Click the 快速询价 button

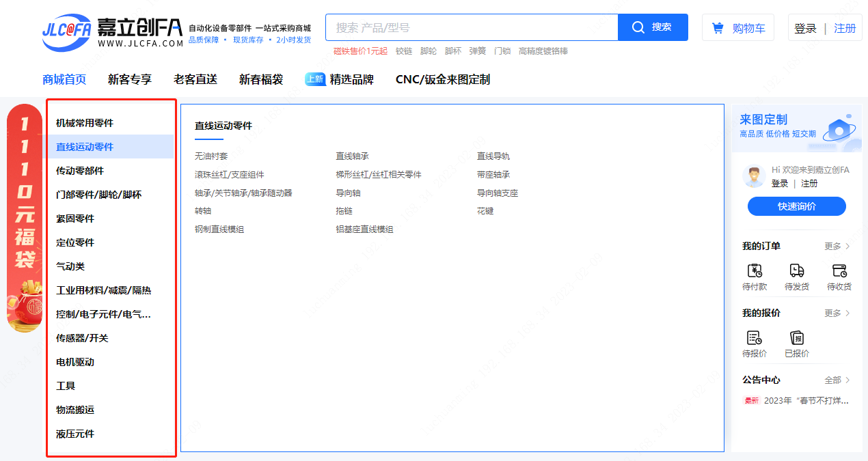[796, 206]
